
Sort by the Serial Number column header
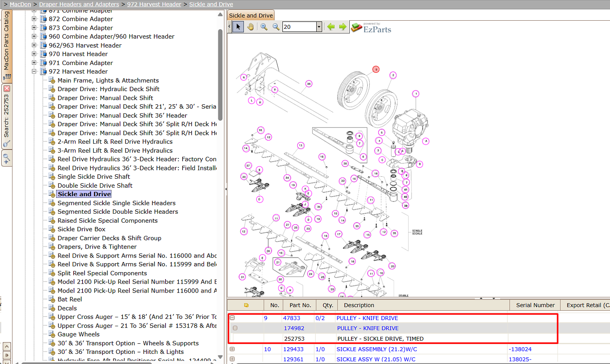535,305
